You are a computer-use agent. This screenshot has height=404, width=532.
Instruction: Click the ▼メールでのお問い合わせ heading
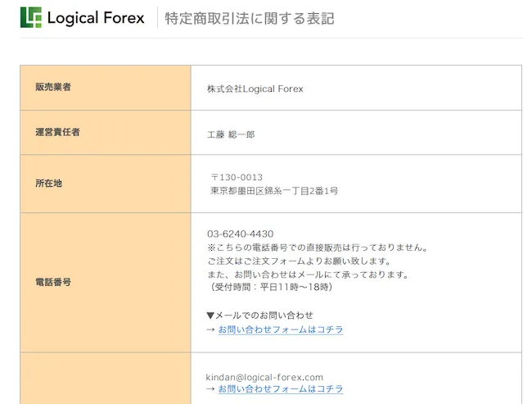[x=260, y=315]
